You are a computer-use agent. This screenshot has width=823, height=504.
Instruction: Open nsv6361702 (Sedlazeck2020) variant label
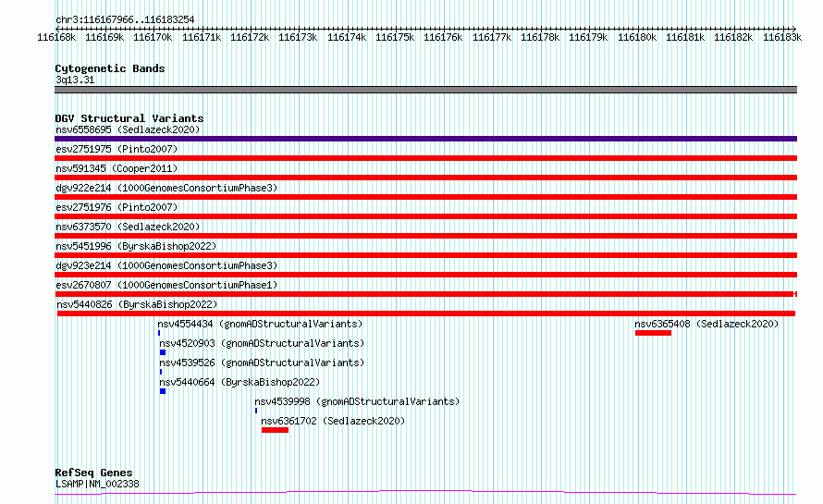pos(333,421)
